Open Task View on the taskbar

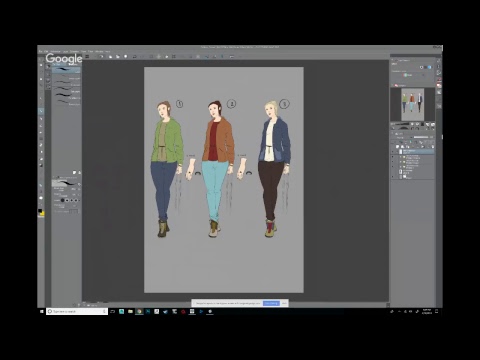click(113, 311)
